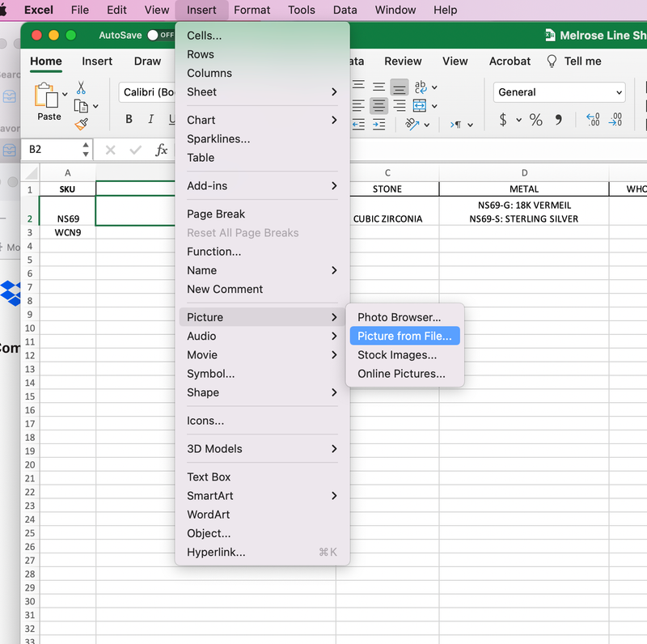Viewport: 647px width, 644px height.
Task: Open the General number format dropdown
Action: (x=559, y=92)
